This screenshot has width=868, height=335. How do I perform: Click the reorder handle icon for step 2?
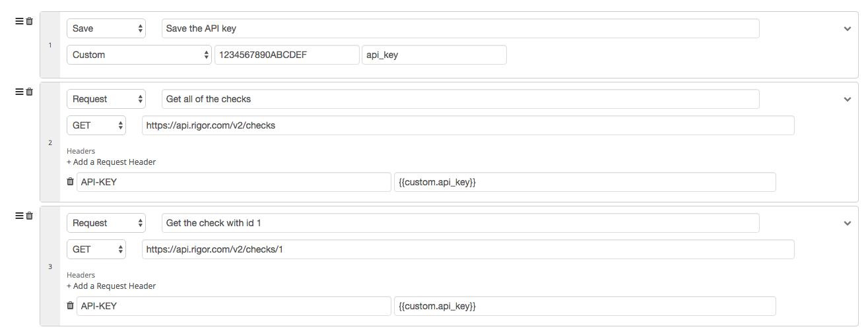(19, 92)
